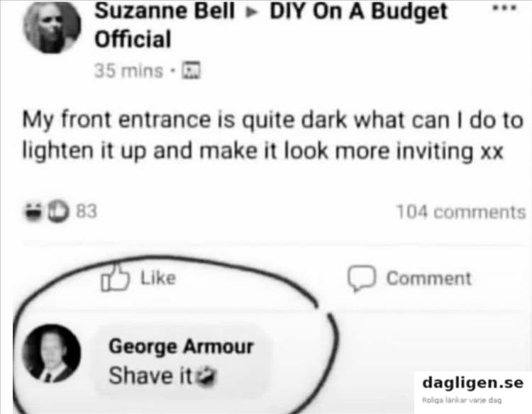Click the 35 mins timestamp
The image size is (532, 414).
(128, 71)
